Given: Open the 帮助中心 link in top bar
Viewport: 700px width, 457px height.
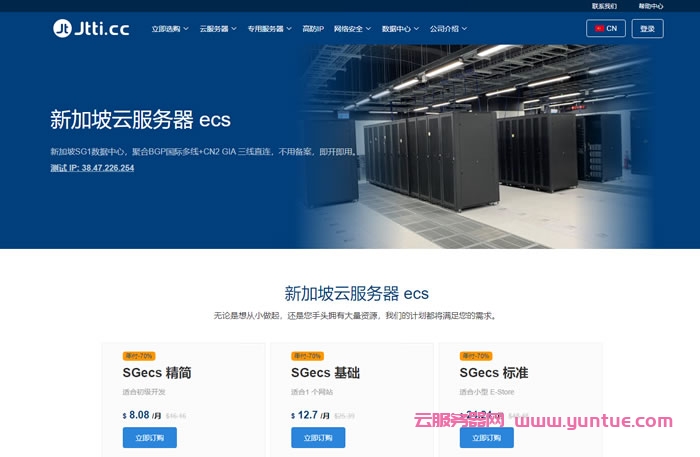Looking at the screenshot, I should (650, 6).
